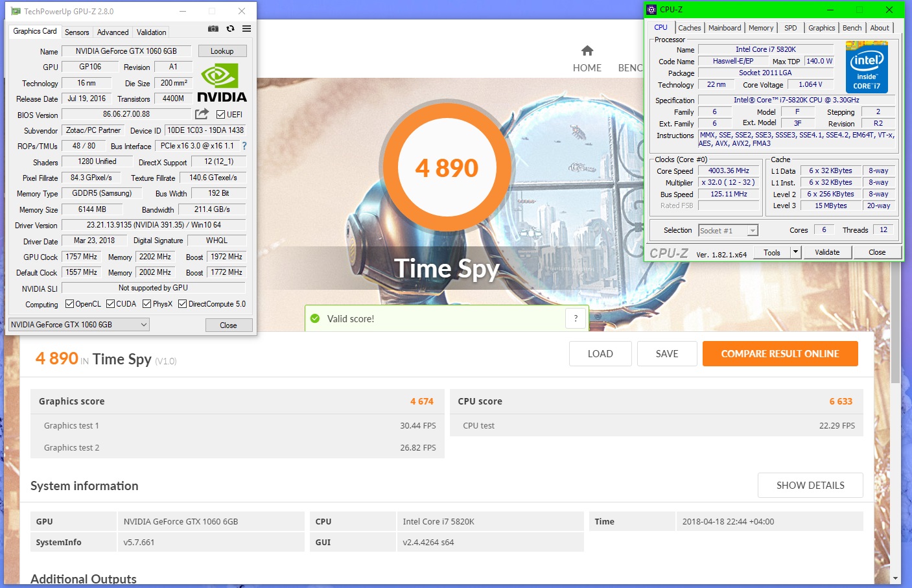Click the scrollbar down arrow in 3DMark

[896, 578]
